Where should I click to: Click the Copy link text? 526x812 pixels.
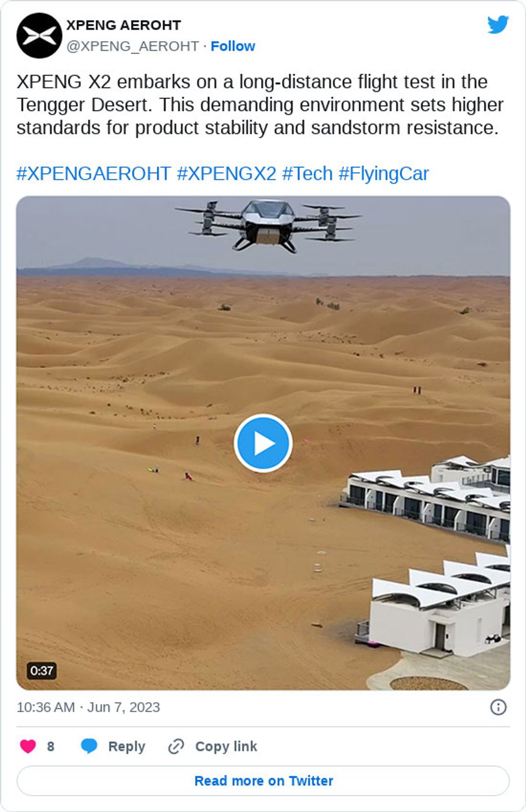pos(226,746)
